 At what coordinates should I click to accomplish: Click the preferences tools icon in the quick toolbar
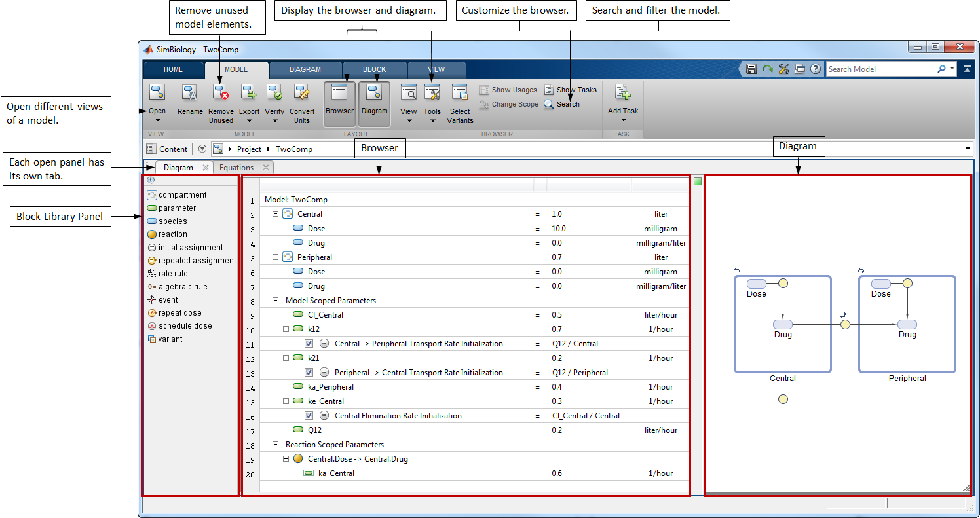click(783, 69)
